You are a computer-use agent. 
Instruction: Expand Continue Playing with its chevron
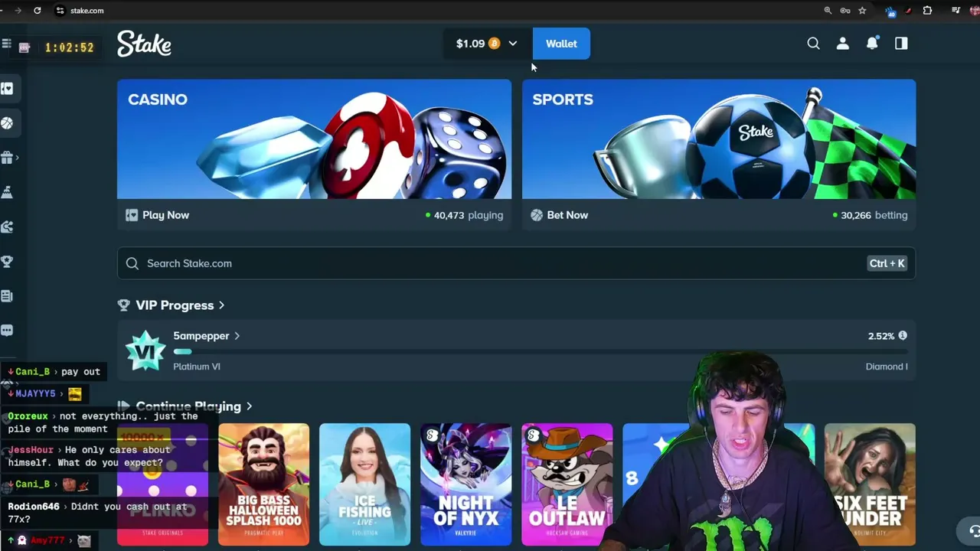coord(249,406)
